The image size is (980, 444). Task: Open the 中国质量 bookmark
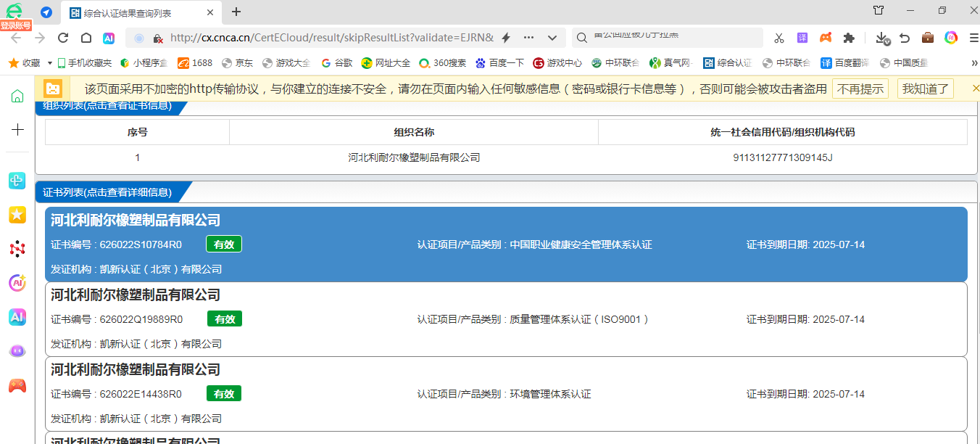pyautogui.click(x=904, y=63)
